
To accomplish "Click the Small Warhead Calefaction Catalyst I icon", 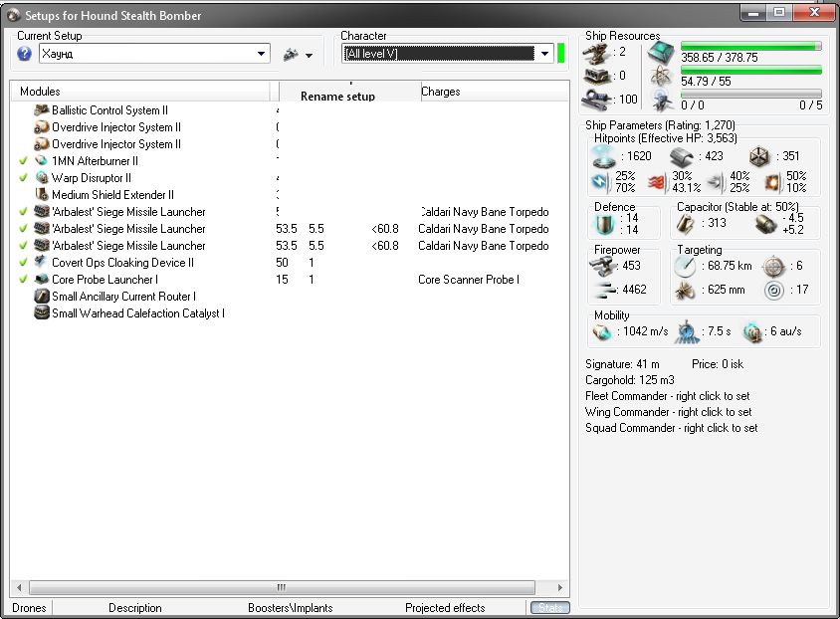I will click(41, 312).
